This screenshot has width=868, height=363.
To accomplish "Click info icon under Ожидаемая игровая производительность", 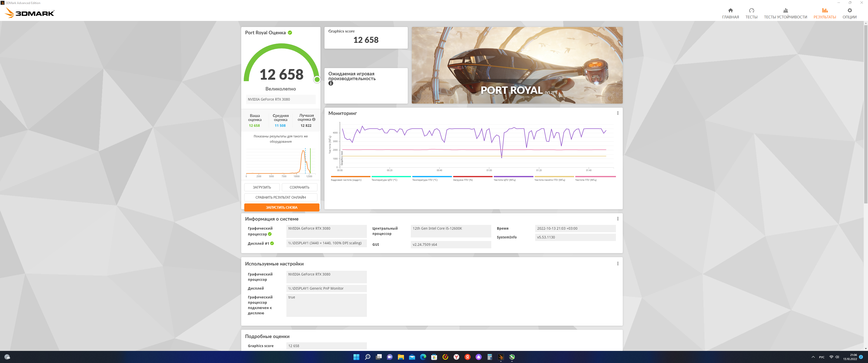I will (x=331, y=83).
